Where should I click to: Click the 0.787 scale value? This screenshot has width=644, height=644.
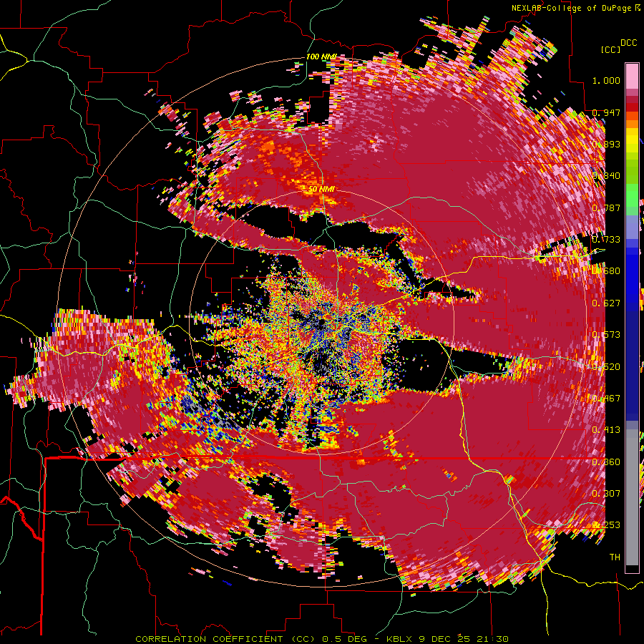point(606,208)
